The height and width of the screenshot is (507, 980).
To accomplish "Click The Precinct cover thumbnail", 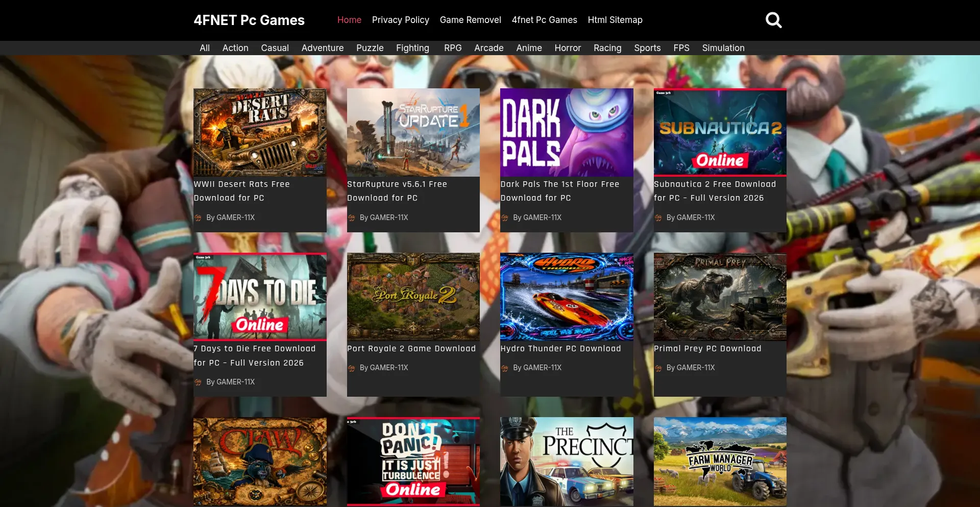I will point(567,462).
